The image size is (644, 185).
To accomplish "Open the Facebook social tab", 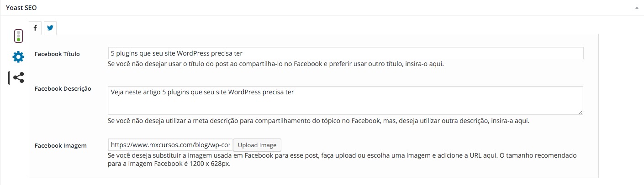I will [x=35, y=28].
